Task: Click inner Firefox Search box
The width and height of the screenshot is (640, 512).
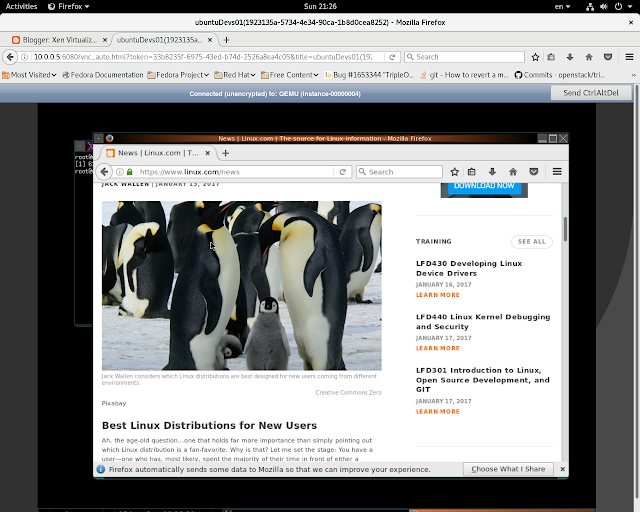Action: (x=399, y=172)
